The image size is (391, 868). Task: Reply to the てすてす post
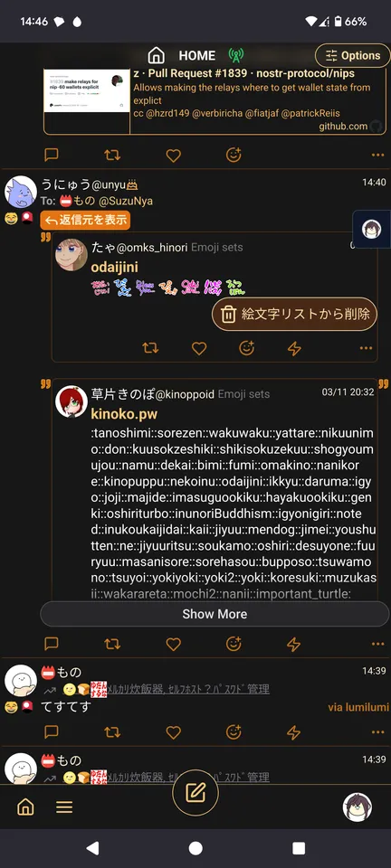(x=51, y=731)
